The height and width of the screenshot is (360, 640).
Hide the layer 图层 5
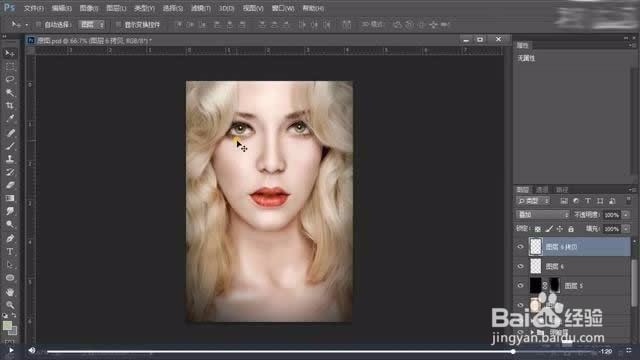point(520,286)
